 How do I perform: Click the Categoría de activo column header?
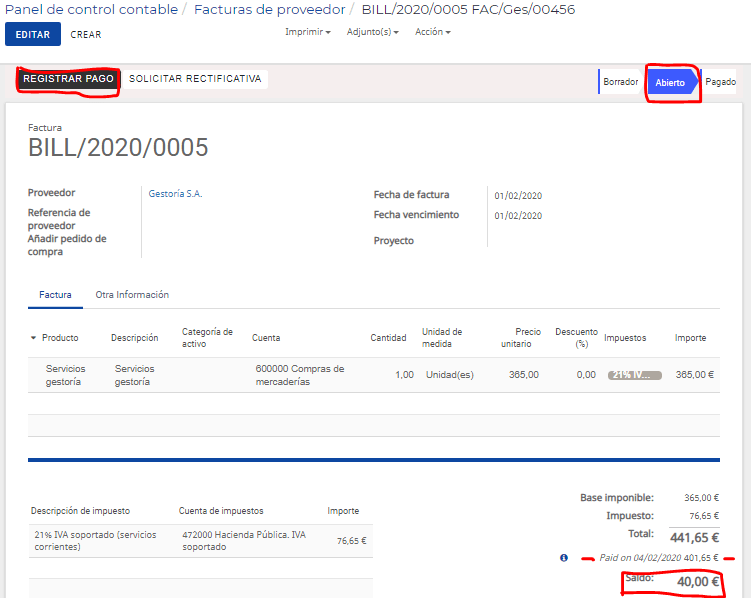[207, 338]
